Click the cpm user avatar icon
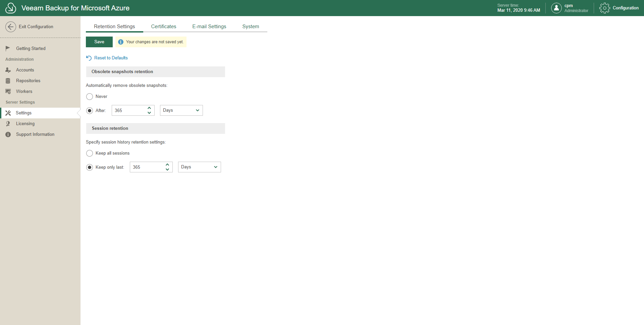 [x=556, y=8]
